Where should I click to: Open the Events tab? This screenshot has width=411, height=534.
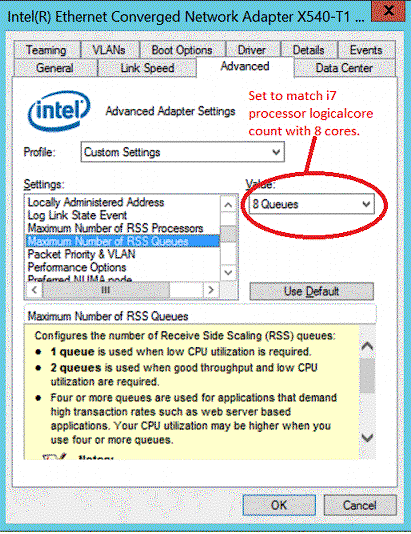pyautogui.click(x=366, y=50)
